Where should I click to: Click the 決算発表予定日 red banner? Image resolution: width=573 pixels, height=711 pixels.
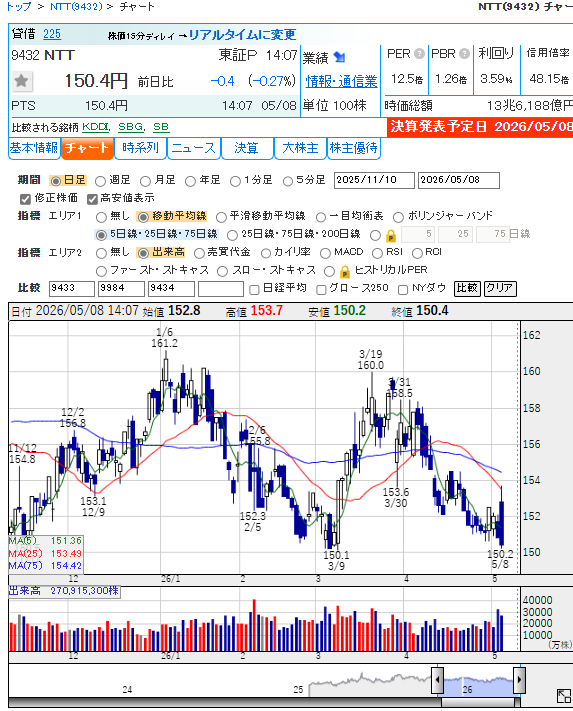click(x=480, y=127)
